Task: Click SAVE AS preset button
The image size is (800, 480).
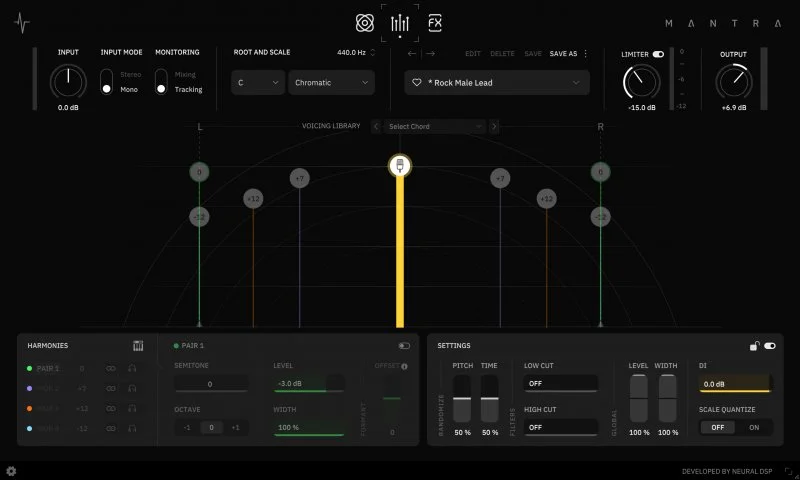Action: [563, 54]
